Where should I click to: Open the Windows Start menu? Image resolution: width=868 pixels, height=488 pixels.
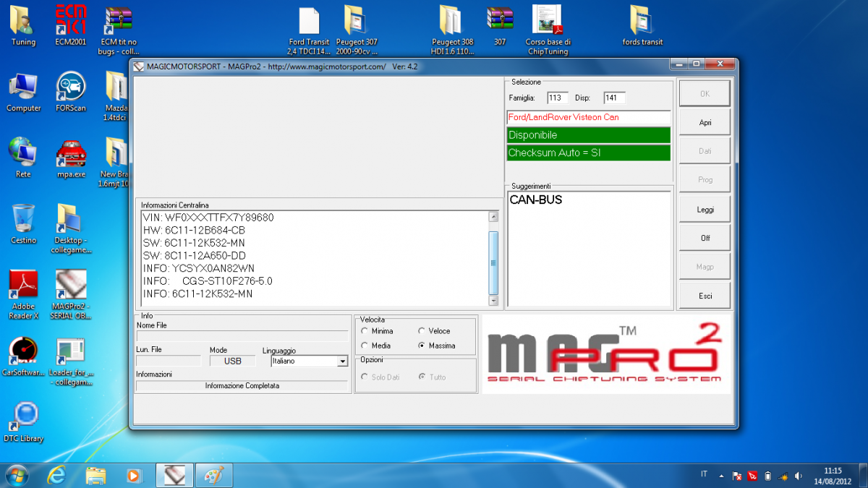point(17,475)
